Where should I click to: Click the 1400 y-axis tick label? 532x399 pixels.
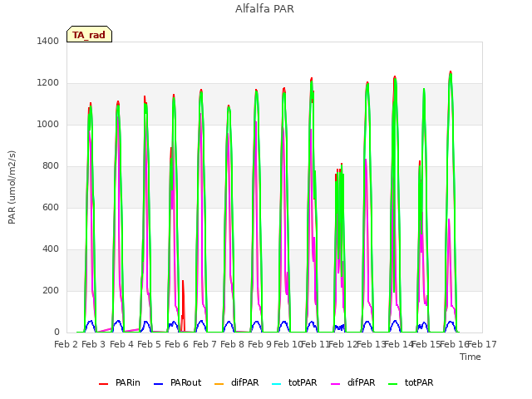[x=48, y=41]
